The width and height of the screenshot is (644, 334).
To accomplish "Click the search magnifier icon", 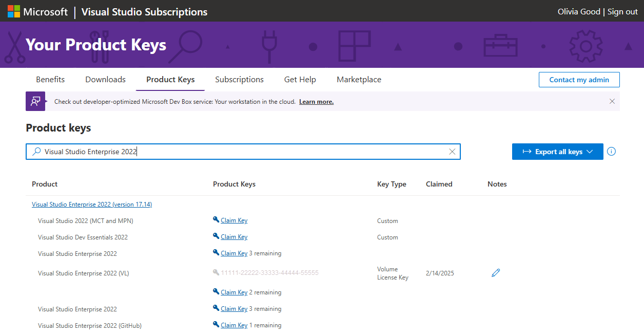I will (36, 152).
